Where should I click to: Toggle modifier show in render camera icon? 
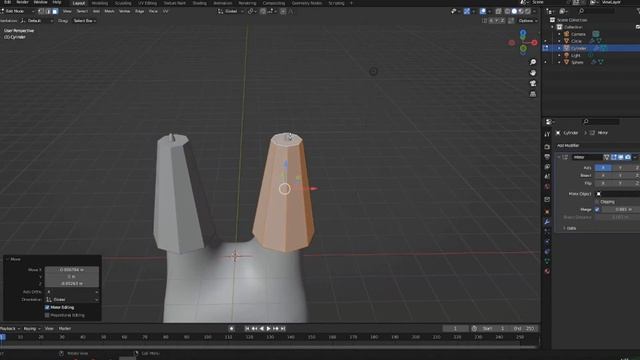point(628,157)
